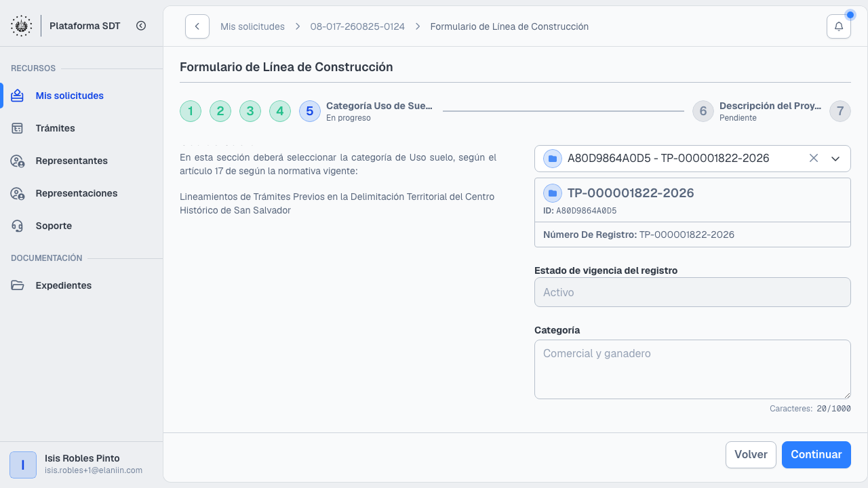Viewport: 868px width, 488px height.
Task: Go to Mis solicitudes in sidebar
Action: pos(81,96)
